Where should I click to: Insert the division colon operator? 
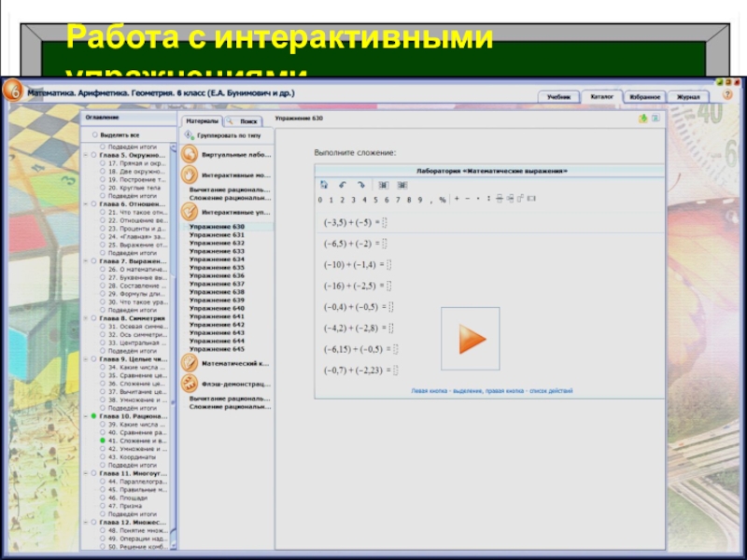point(488,199)
